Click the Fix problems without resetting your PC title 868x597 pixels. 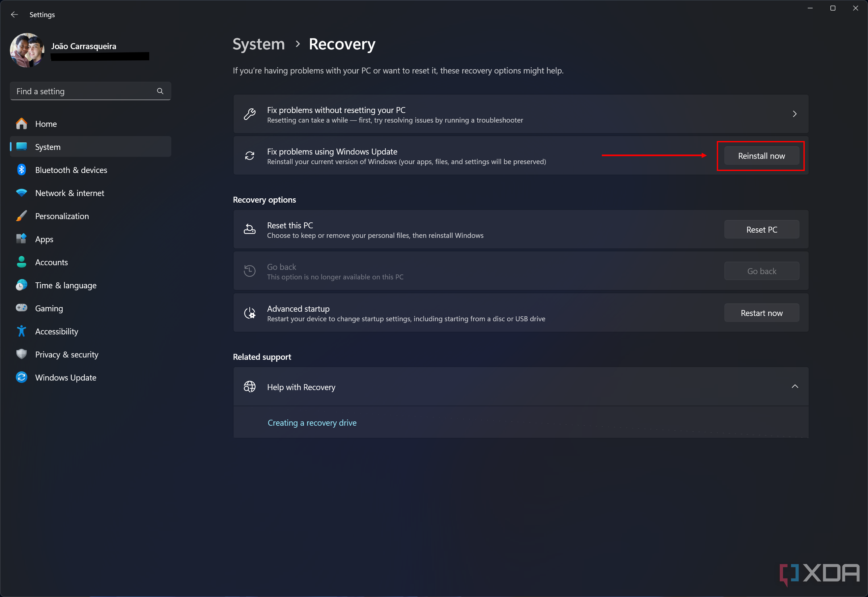pos(336,110)
